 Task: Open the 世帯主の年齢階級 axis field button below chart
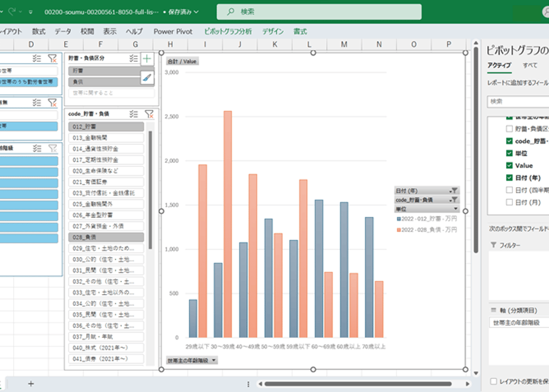191,360
